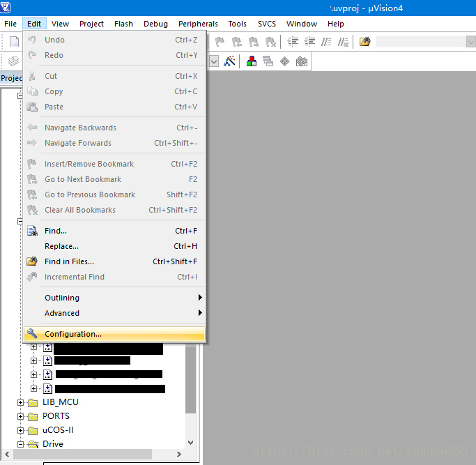Click the comment selection toolbar icon
This screenshot has width=476, height=465.
[326, 41]
